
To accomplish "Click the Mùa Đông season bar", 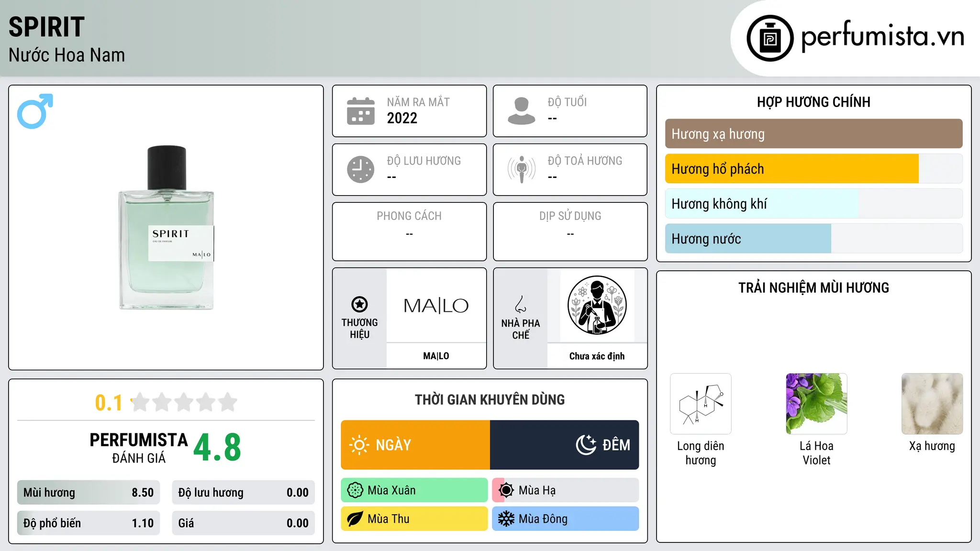I will coord(566,519).
